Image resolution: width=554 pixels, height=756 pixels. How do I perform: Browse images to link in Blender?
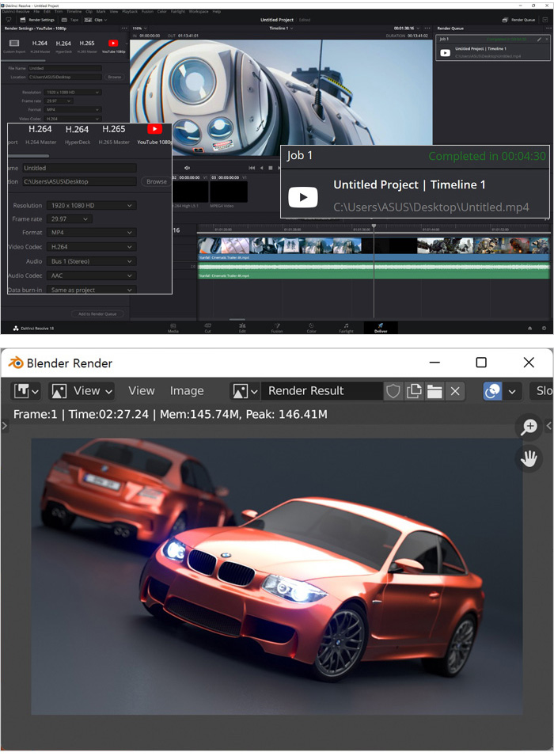245,391
